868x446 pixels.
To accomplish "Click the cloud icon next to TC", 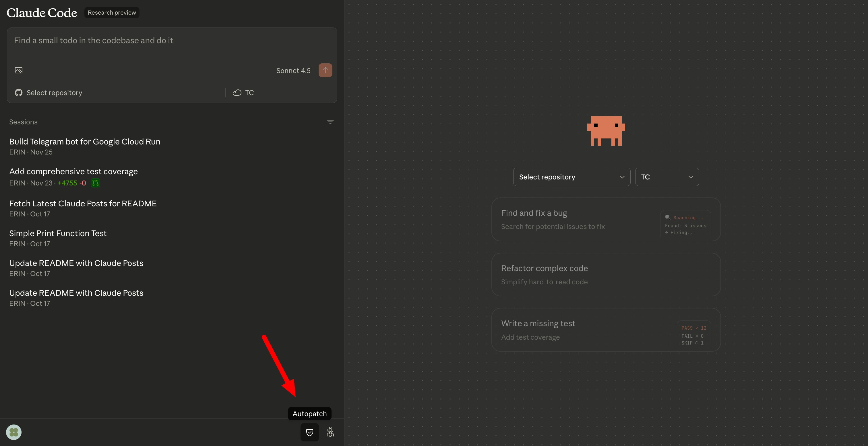I will click(x=237, y=93).
